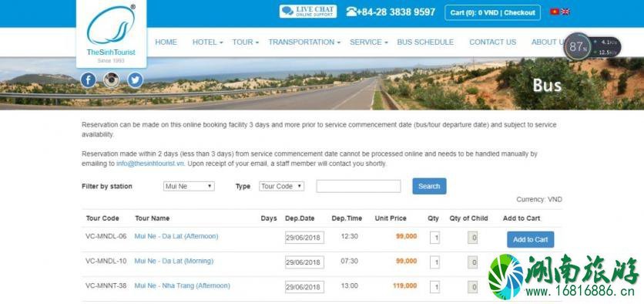This screenshot has width=644, height=304.
Task: Click departure time 12:30
Action: pyautogui.click(x=349, y=236)
